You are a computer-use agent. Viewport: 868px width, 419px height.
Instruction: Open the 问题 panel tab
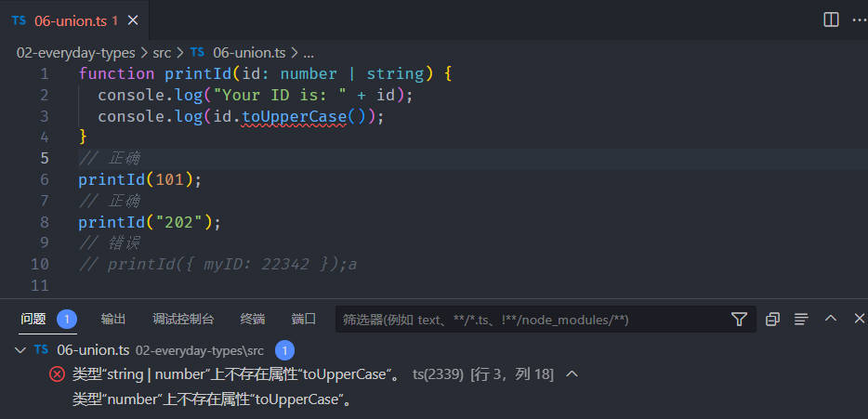point(33,320)
